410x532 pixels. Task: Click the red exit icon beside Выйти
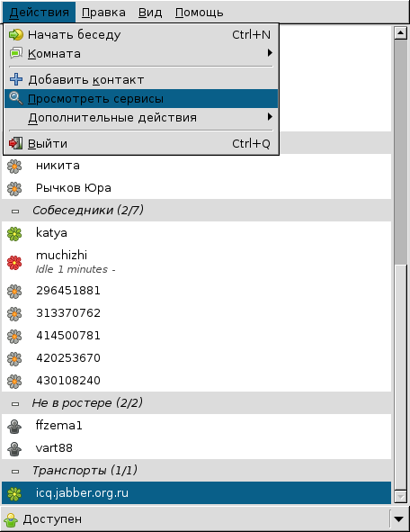pos(15,143)
